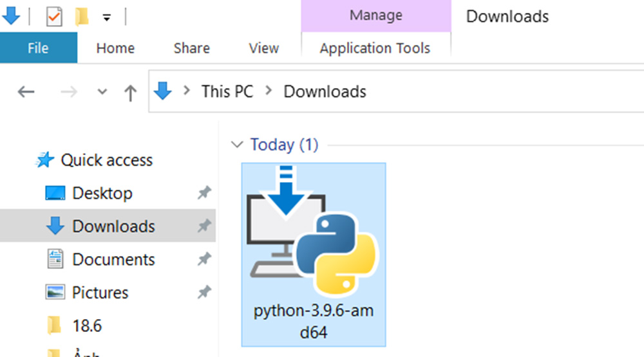Collapse the Today (1) group chevron
The image size is (644, 357).
(237, 145)
